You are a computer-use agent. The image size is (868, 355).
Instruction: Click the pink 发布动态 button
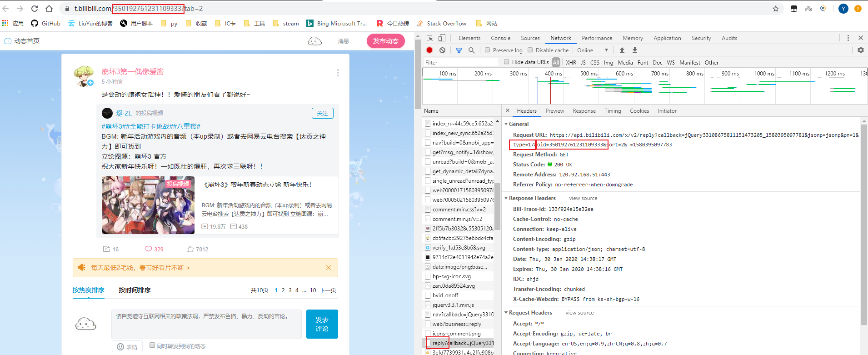(385, 41)
